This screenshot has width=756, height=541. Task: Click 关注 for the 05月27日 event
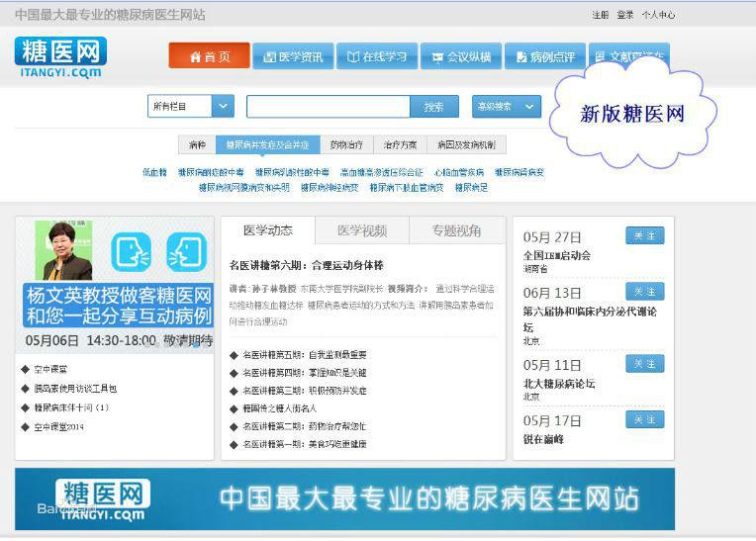click(x=644, y=235)
